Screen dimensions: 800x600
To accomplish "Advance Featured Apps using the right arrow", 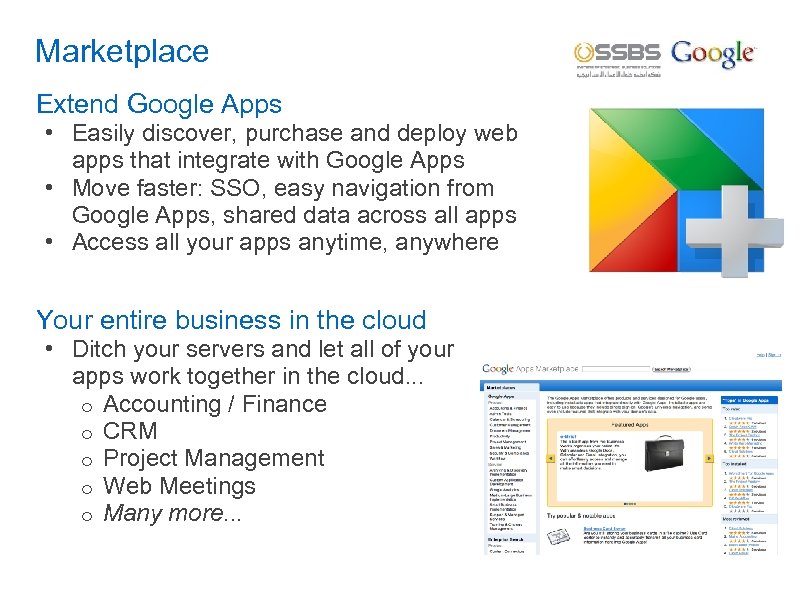I will (x=709, y=459).
